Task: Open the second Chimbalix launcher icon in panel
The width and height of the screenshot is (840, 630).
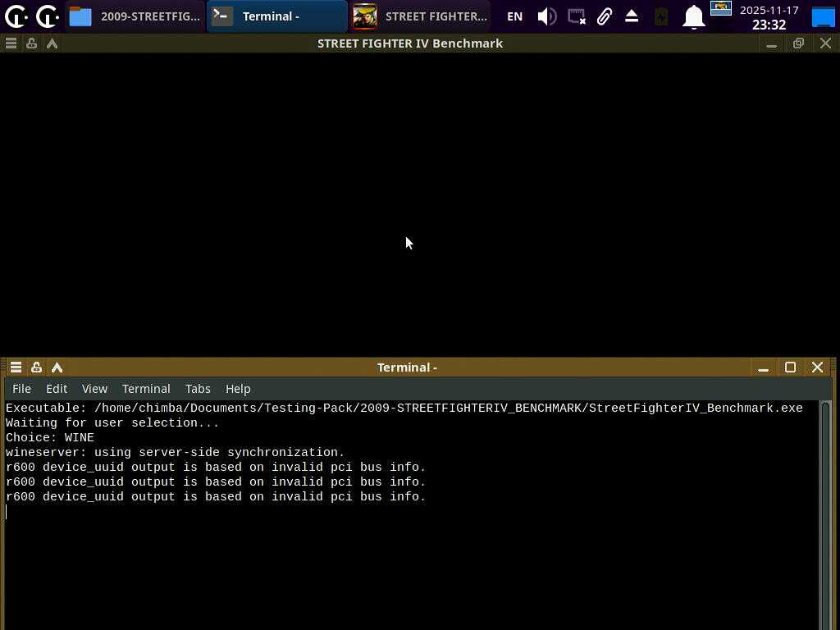Action: tap(48, 16)
